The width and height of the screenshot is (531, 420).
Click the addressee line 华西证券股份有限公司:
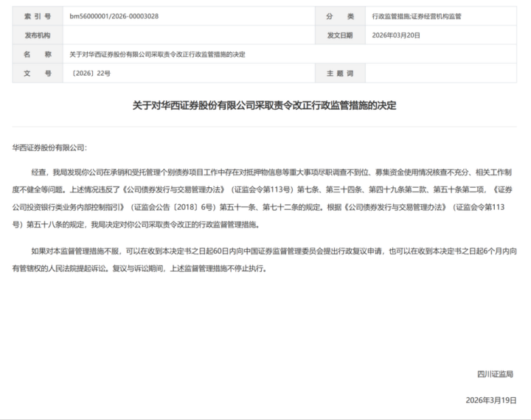point(49,147)
